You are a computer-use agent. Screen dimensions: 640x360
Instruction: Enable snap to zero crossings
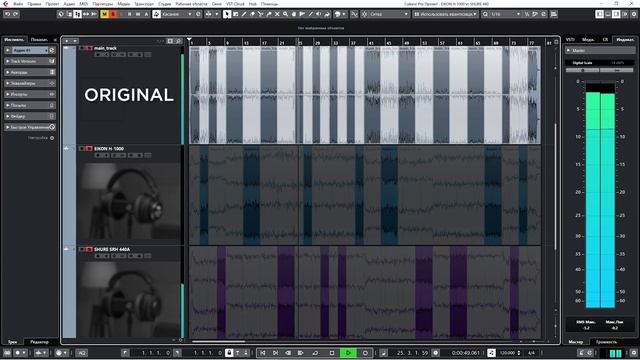coord(354,14)
